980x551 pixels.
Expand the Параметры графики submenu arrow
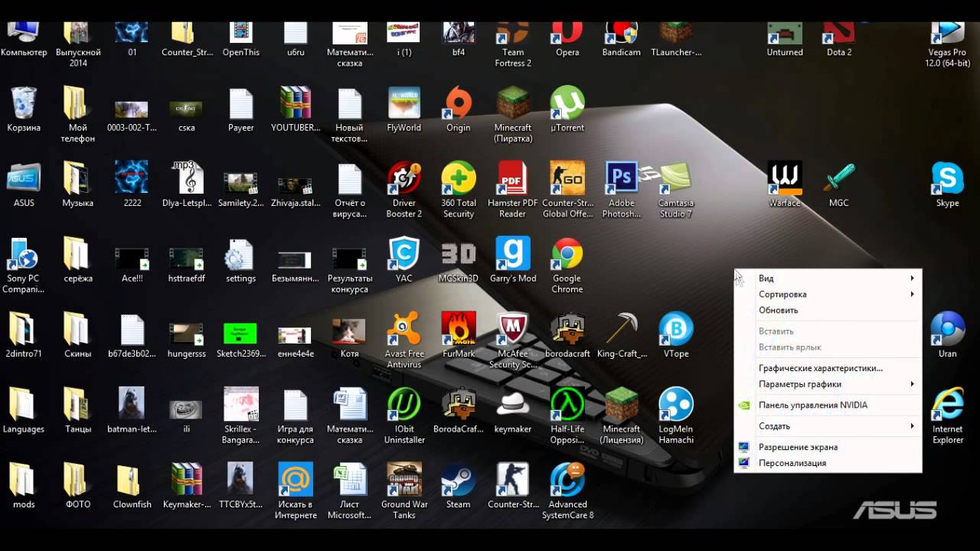tap(912, 384)
